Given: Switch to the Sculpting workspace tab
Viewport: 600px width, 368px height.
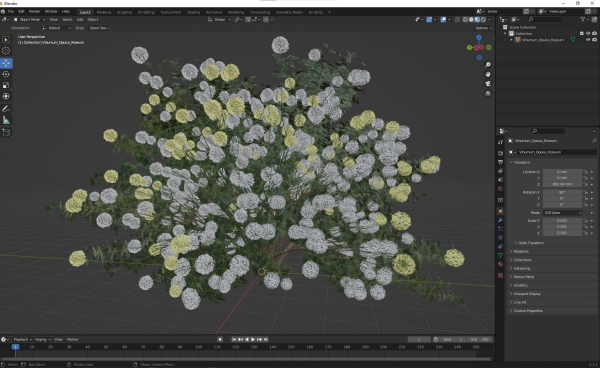Looking at the screenshot, I should [124, 12].
